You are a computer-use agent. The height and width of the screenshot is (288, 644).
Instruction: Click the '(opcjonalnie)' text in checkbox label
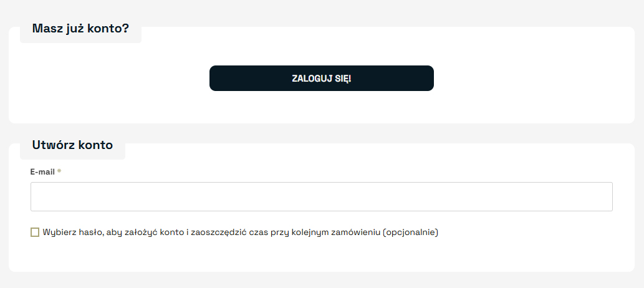pyautogui.click(x=411, y=233)
